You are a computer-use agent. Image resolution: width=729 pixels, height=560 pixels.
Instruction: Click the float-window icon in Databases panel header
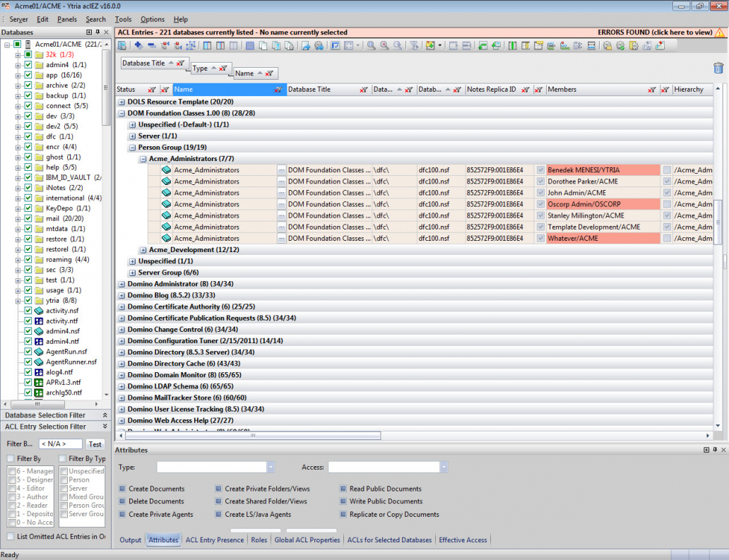click(89, 32)
